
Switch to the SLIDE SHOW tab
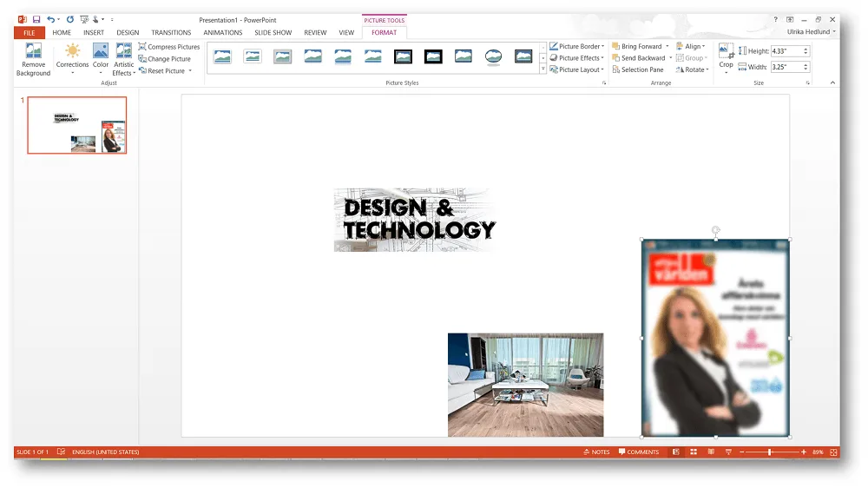[x=273, y=33]
